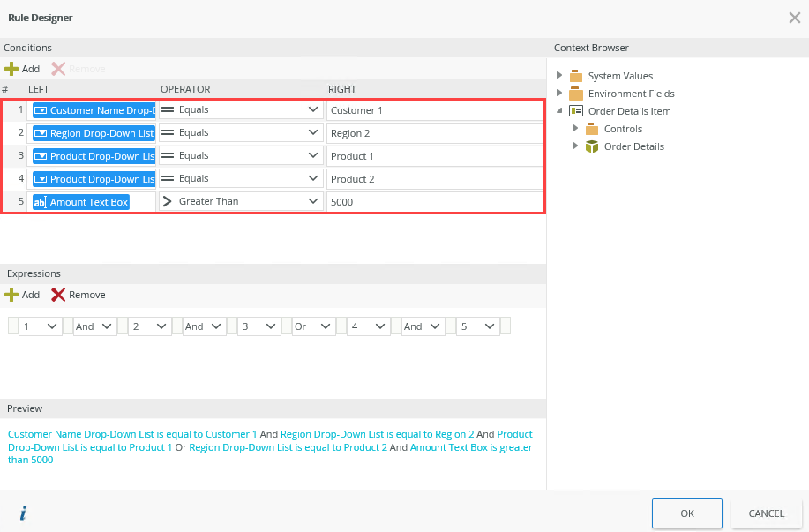Click the green plus Add icon in Conditions

coord(11,69)
